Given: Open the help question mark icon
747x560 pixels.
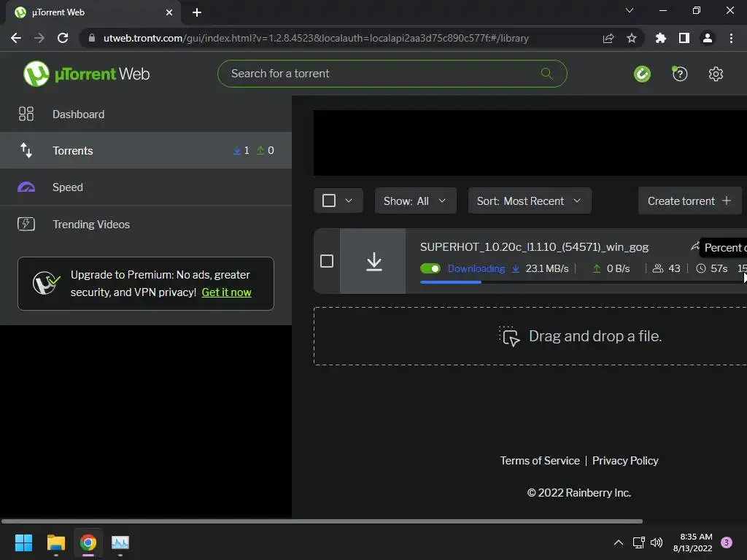Looking at the screenshot, I should coord(680,74).
